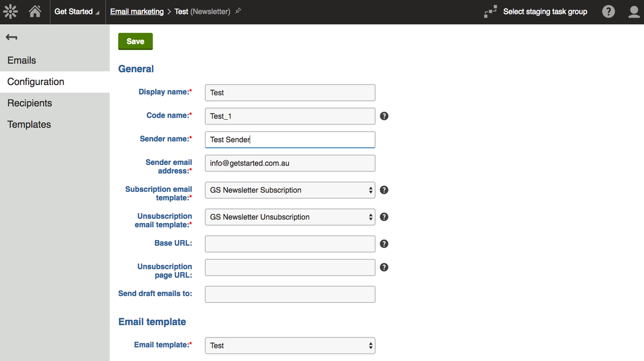Click the help question mark in the top bar

608,11
